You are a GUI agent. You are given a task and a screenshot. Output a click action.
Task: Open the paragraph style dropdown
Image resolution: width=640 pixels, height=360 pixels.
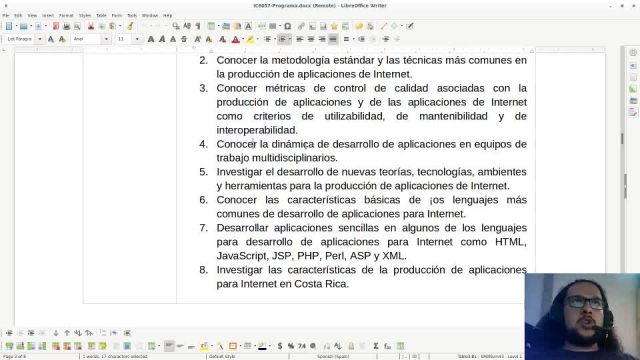(x=40, y=39)
